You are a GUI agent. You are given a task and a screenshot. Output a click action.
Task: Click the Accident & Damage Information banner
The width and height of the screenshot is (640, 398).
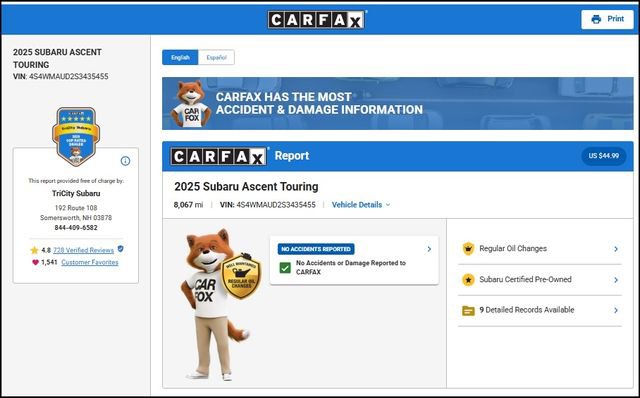(398, 103)
